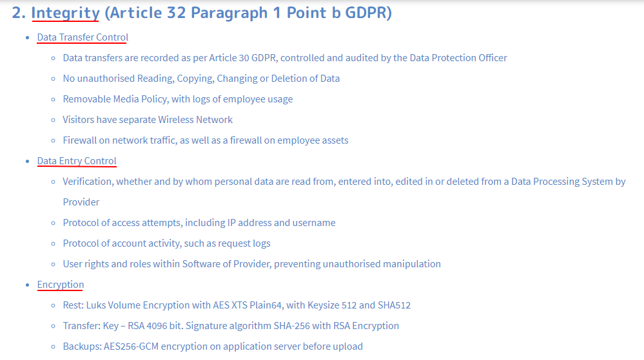Click the bullet beside Encryption
The height and width of the screenshot is (360, 644).
(28, 285)
